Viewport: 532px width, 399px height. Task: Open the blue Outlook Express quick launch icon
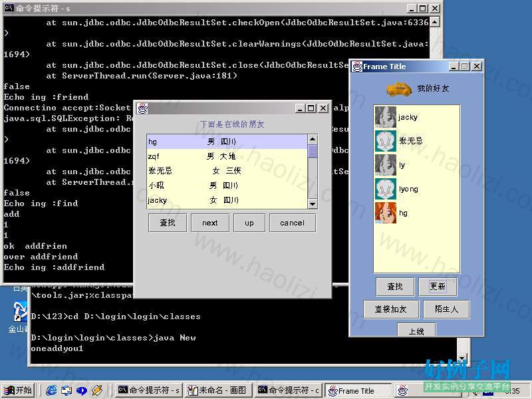[81, 390]
